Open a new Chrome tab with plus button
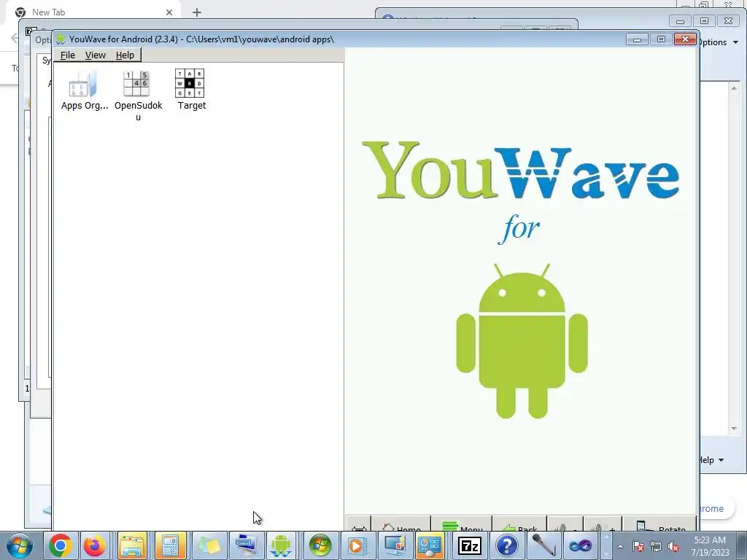The height and width of the screenshot is (560, 747). [197, 12]
